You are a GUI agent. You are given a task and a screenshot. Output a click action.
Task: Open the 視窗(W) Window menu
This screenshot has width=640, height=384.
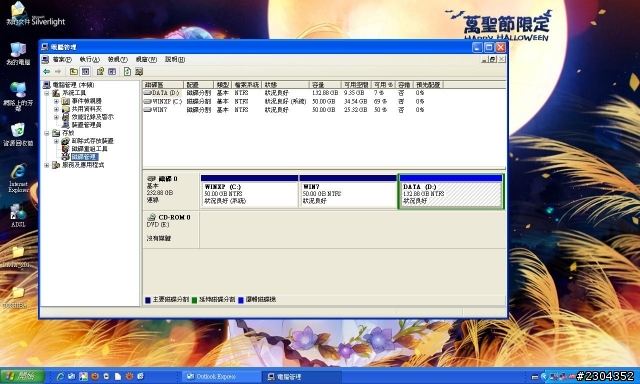146,60
